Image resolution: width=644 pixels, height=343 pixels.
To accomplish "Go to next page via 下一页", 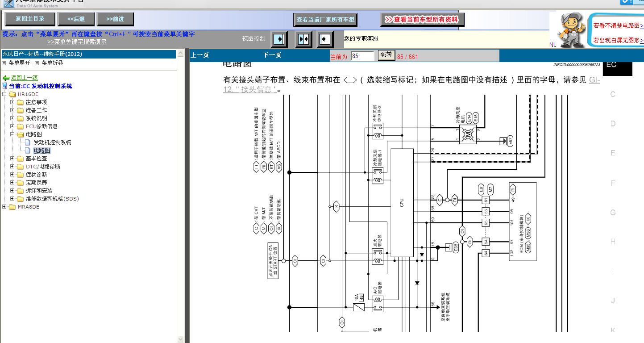I will [272, 55].
